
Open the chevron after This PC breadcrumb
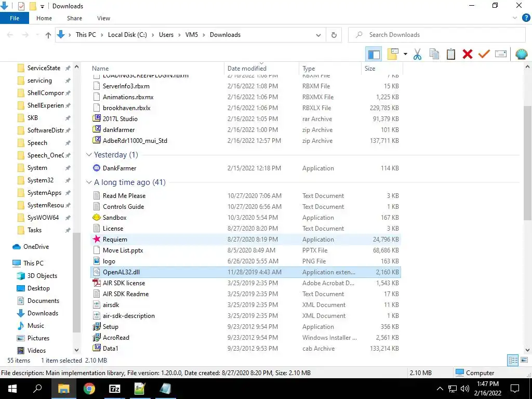(x=102, y=35)
